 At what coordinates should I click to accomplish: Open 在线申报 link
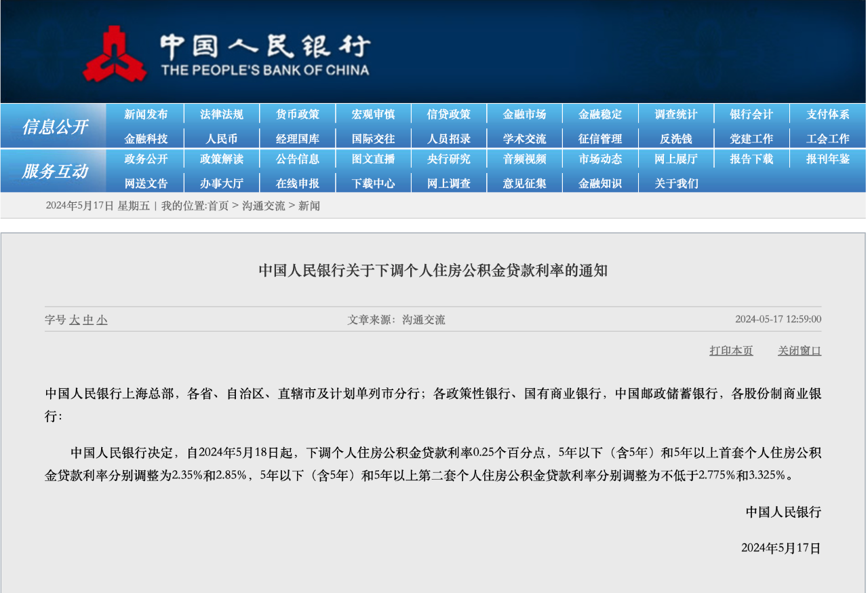coord(298,183)
